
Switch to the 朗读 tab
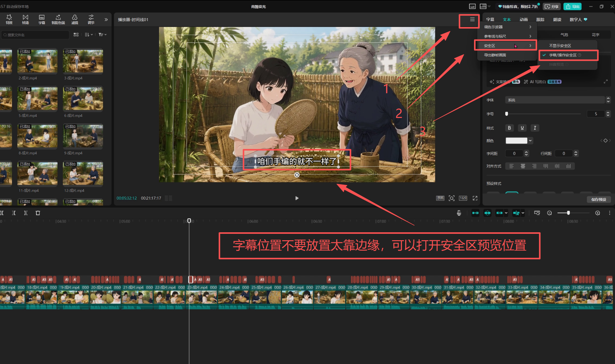click(x=557, y=20)
